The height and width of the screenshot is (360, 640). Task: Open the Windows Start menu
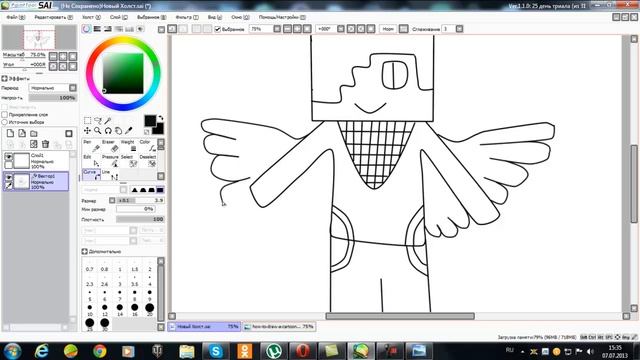(13, 351)
